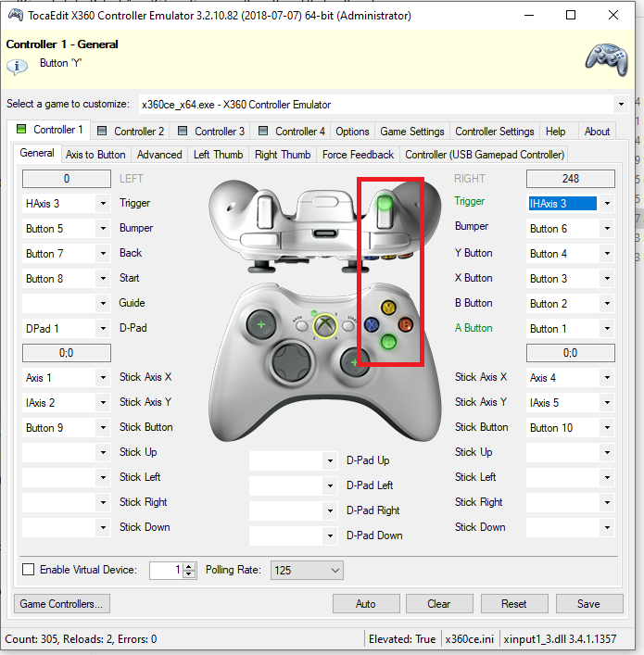
Task: Click the app icon in title bar
Action: pos(16,15)
